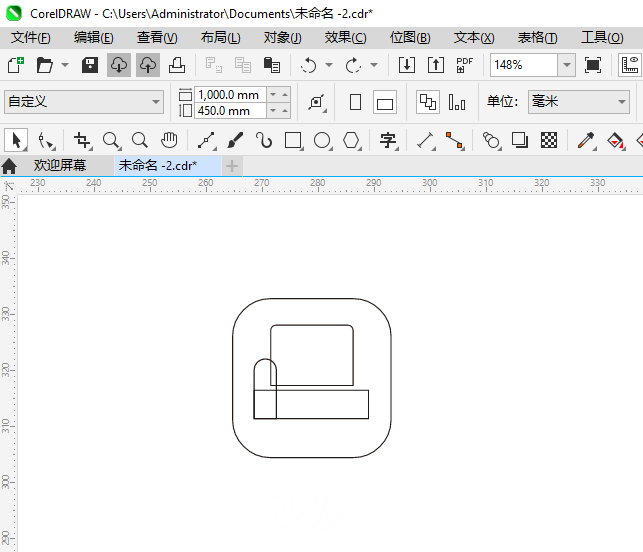Click the home icon beside the tabs
The height and width of the screenshot is (552, 643).
click(x=9, y=166)
